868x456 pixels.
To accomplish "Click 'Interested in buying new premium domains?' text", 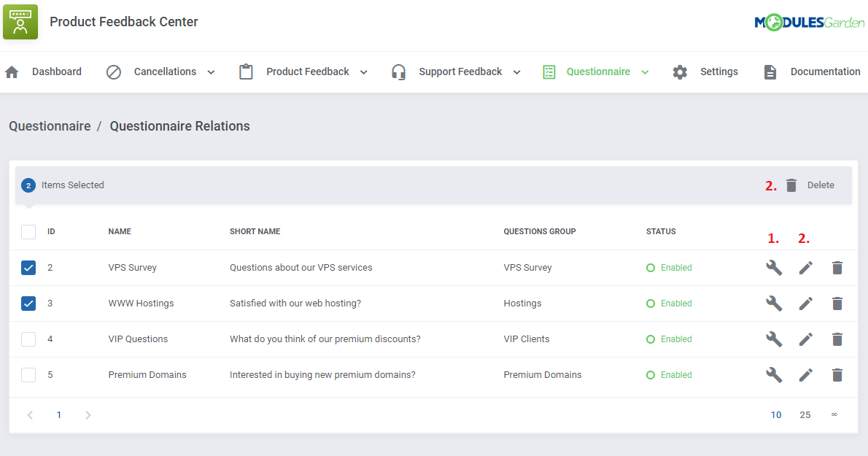I will coord(322,375).
